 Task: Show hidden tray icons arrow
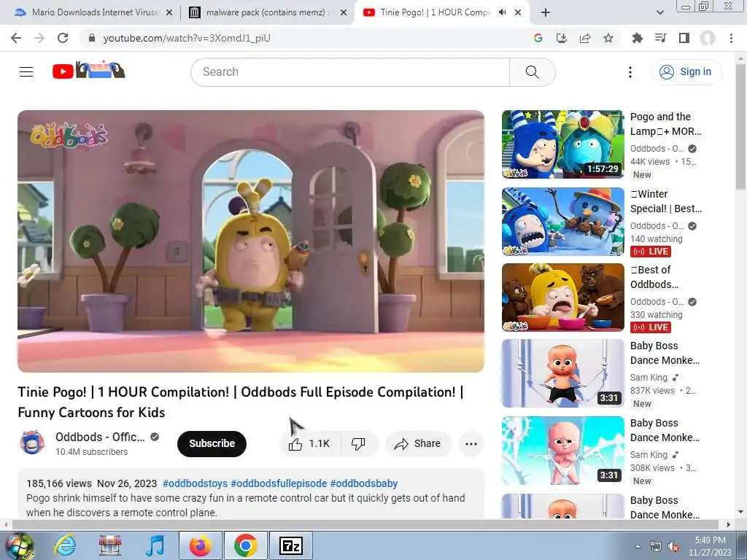638,546
